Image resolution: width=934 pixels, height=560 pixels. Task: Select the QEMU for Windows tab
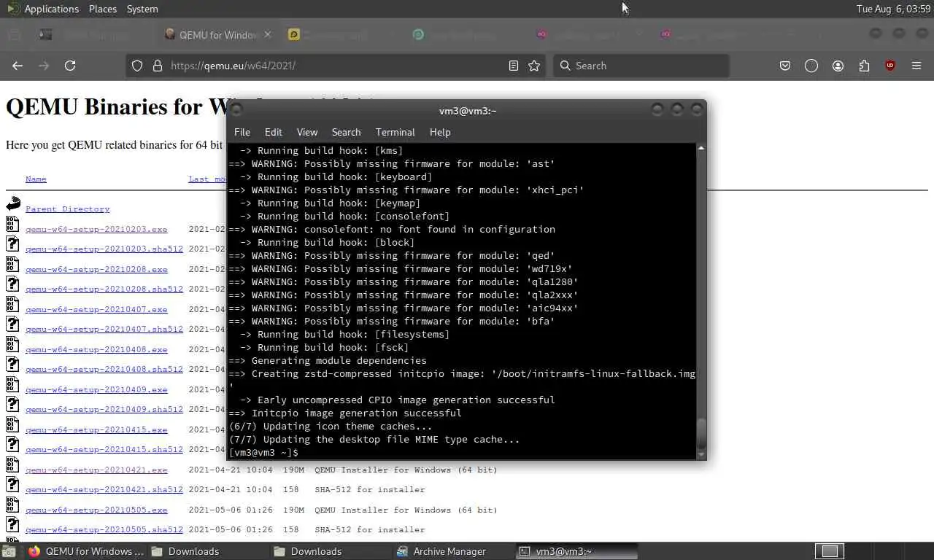(217, 34)
